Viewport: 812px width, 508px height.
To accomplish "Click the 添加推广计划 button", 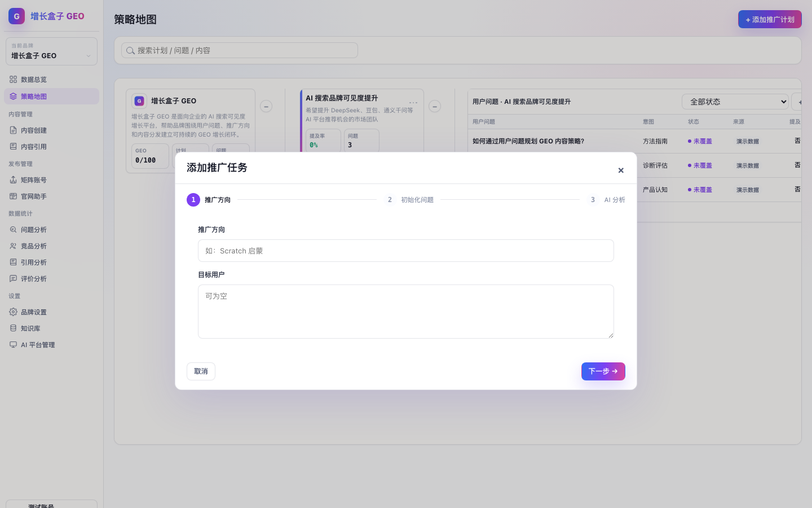I will 770,19.
